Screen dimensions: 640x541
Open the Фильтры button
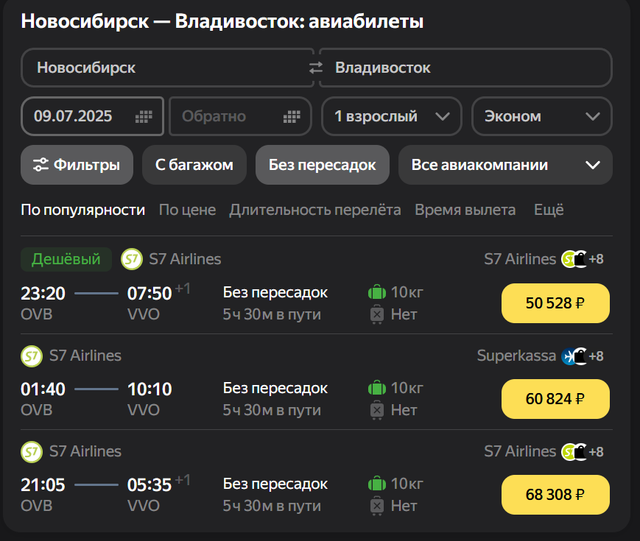click(x=77, y=165)
